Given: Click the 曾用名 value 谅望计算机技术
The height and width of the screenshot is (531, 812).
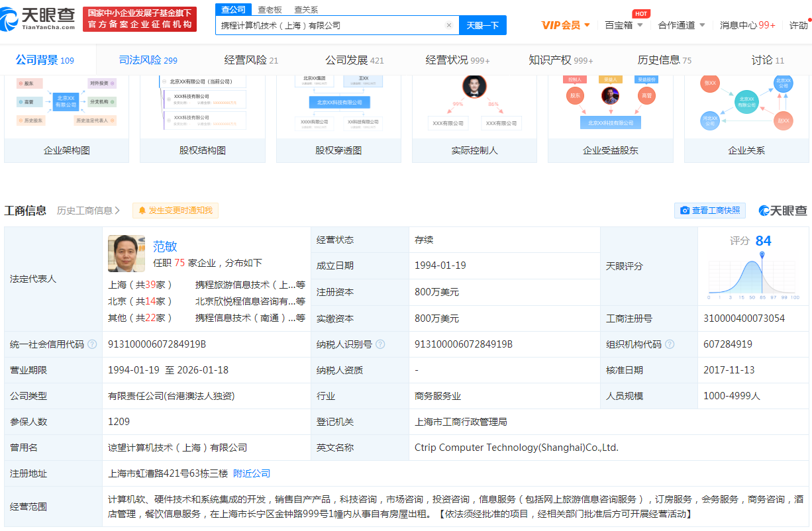Looking at the screenshot, I should [x=178, y=448].
